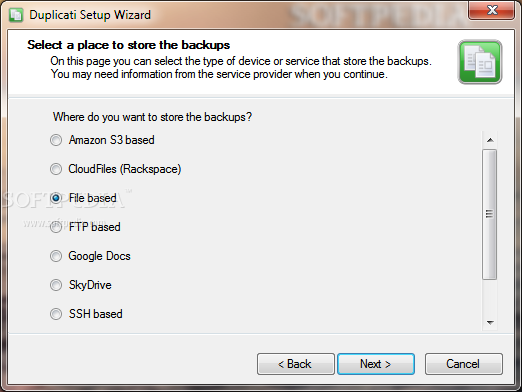Close the Duplicati Setup Wizard window
Viewport: 522px width, 392px height.
click(492, 10)
